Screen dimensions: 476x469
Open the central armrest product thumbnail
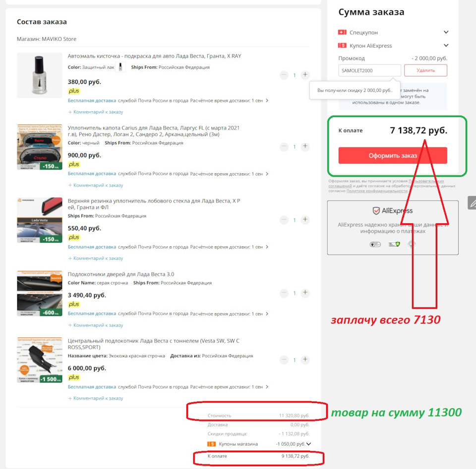[40, 360]
